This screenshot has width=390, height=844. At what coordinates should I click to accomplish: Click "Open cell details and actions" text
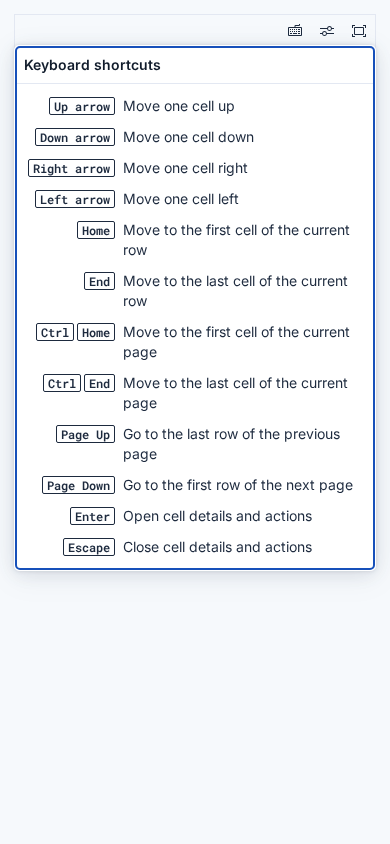[217, 516]
